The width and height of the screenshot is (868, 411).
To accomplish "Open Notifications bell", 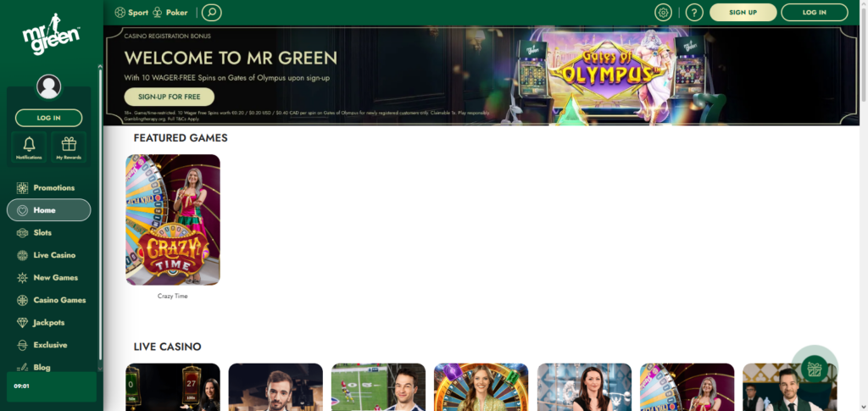I will coord(29,147).
